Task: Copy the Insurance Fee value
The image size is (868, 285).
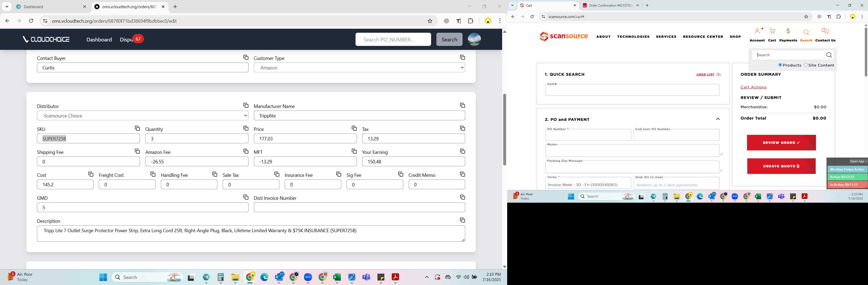Action: pos(338,174)
